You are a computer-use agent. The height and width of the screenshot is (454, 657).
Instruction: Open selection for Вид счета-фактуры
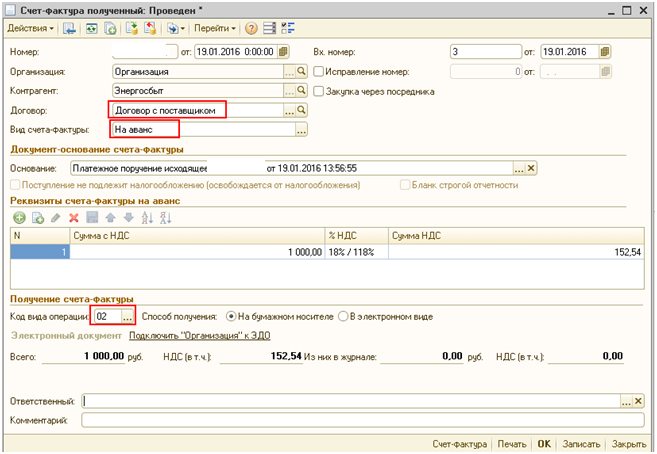pos(301,130)
